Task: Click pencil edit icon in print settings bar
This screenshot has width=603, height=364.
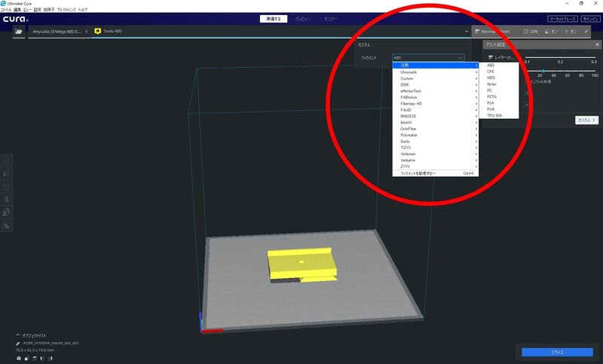Action: (586, 32)
